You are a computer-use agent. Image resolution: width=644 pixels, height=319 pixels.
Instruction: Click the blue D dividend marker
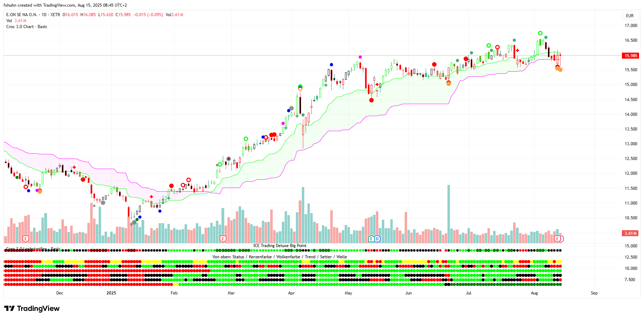tap(377, 239)
